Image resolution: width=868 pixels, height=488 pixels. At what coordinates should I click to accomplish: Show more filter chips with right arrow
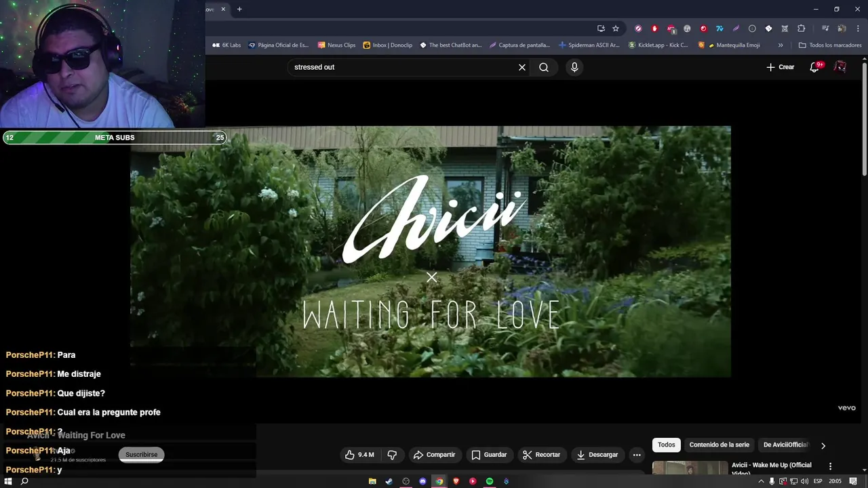coord(823,445)
